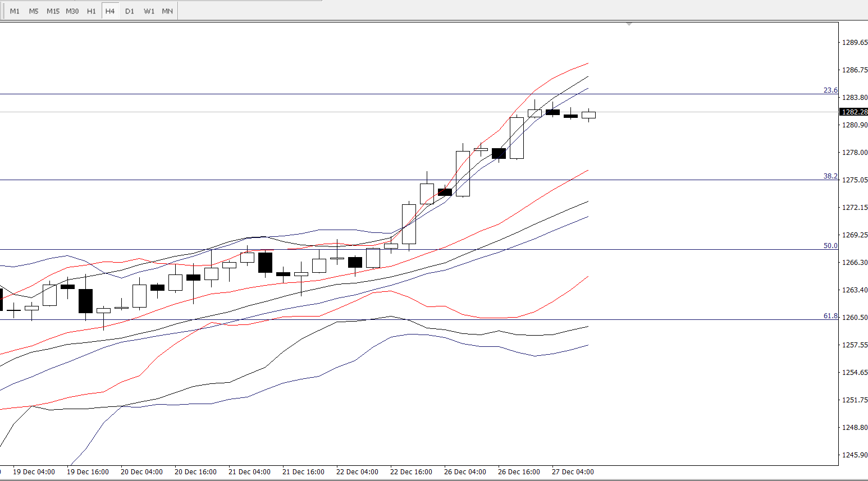Select the 23.6 Fibonacci level label
The image size is (868, 481).
(830, 90)
